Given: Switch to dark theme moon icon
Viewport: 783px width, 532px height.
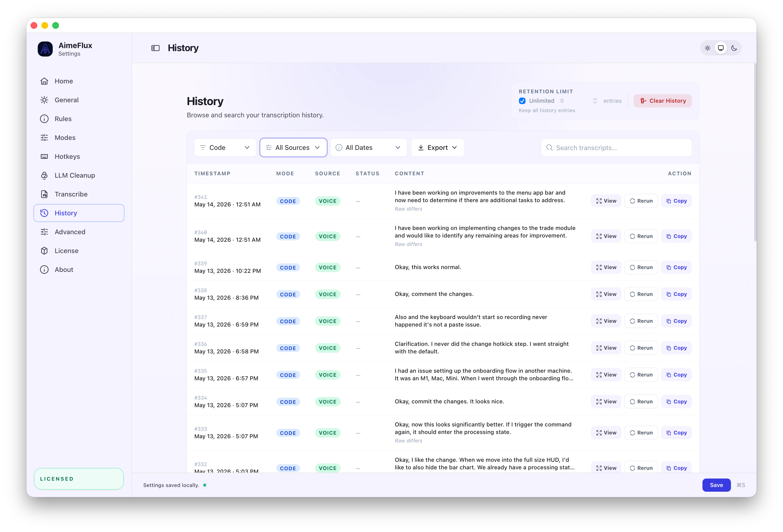Looking at the screenshot, I should tap(734, 48).
